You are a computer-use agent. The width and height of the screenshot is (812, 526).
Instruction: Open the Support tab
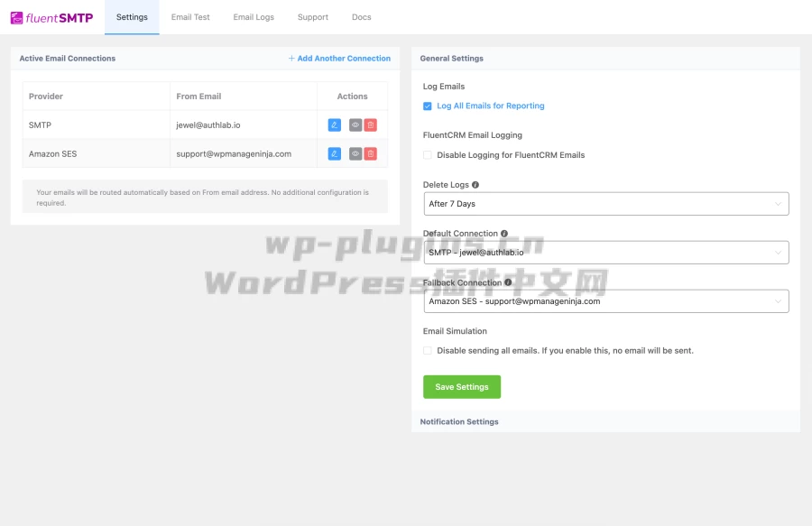[x=313, y=17]
